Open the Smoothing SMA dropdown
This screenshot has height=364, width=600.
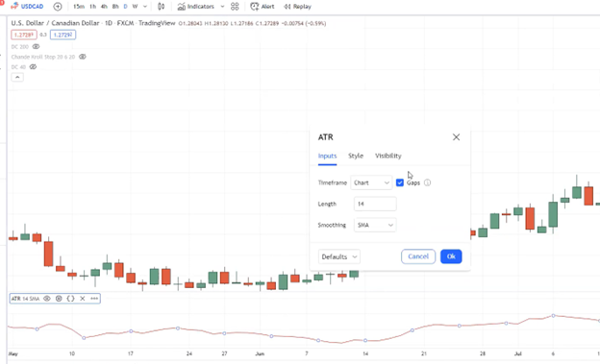pos(375,225)
